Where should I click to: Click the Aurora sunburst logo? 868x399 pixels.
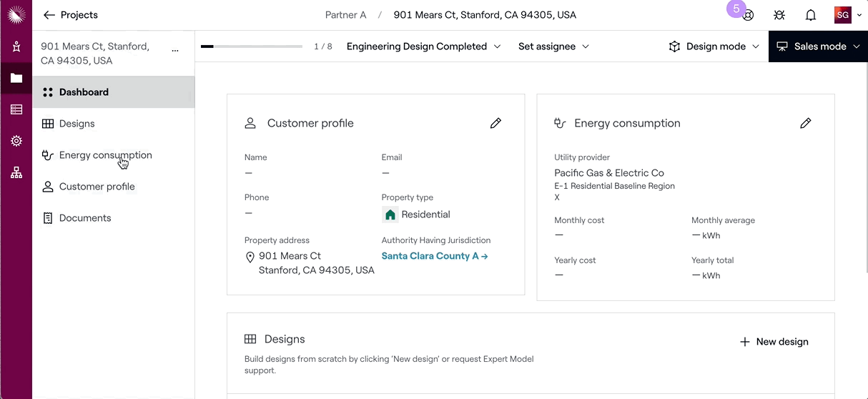16,14
